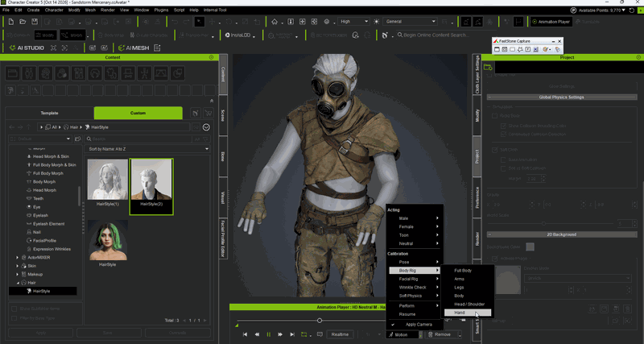Screen dimensions: 644x344
Task: Step to next frame
Action: (280, 334)
